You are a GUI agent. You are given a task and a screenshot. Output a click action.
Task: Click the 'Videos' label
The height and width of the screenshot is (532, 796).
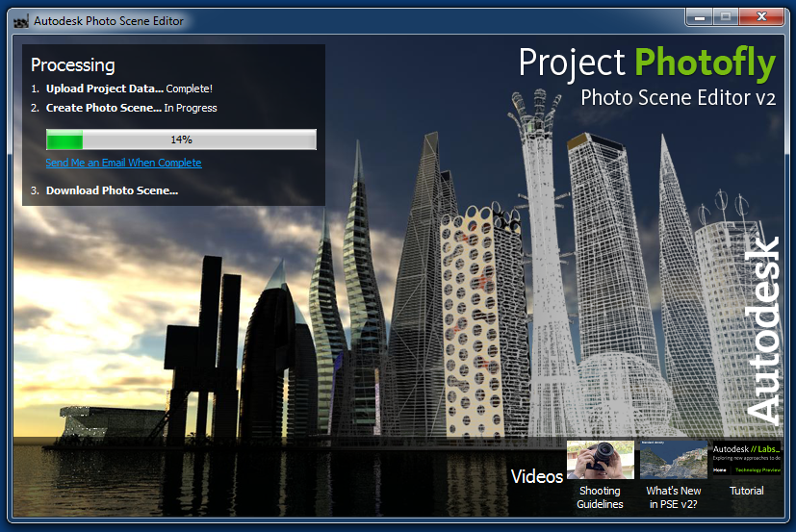536,476
